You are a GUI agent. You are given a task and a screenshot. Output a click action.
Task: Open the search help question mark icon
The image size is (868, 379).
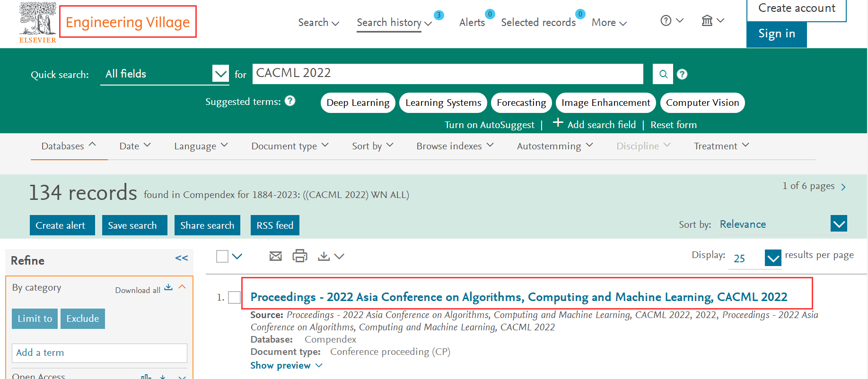(682, 74)
